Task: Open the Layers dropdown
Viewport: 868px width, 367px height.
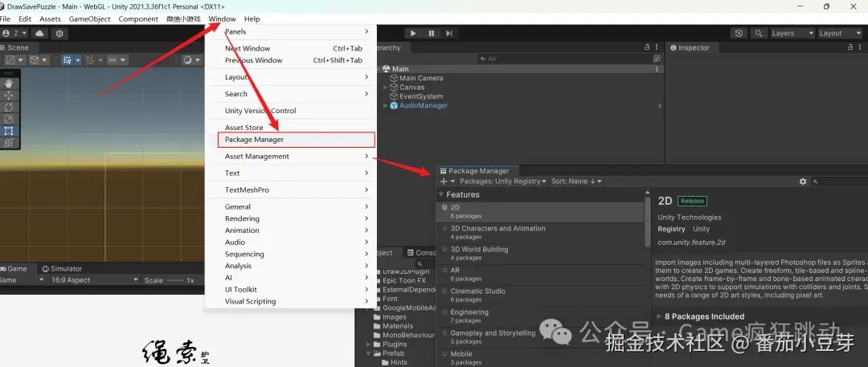Action: click(x=792, y=33)
